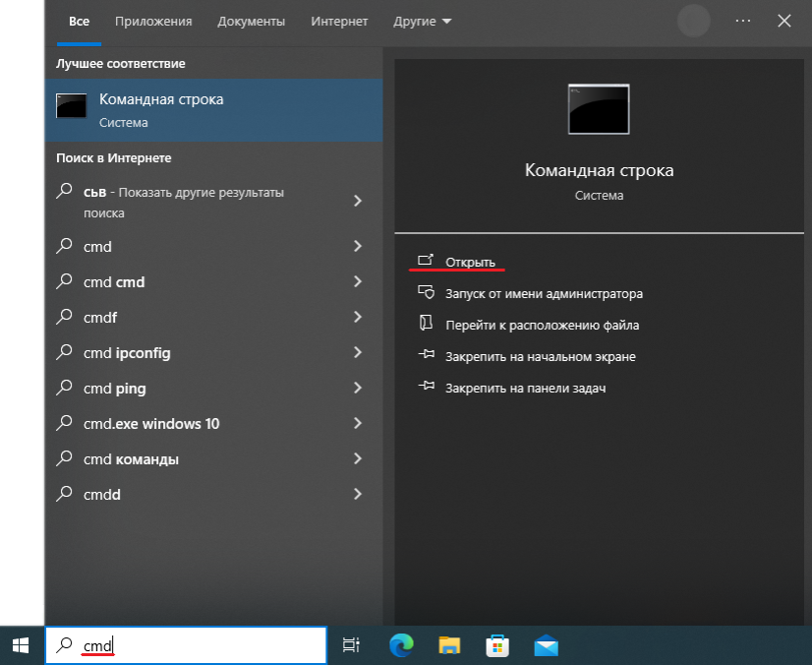Switch to the "Документы" tab
812x665 pixels.
pyautogui.click(x=252, y=21)
